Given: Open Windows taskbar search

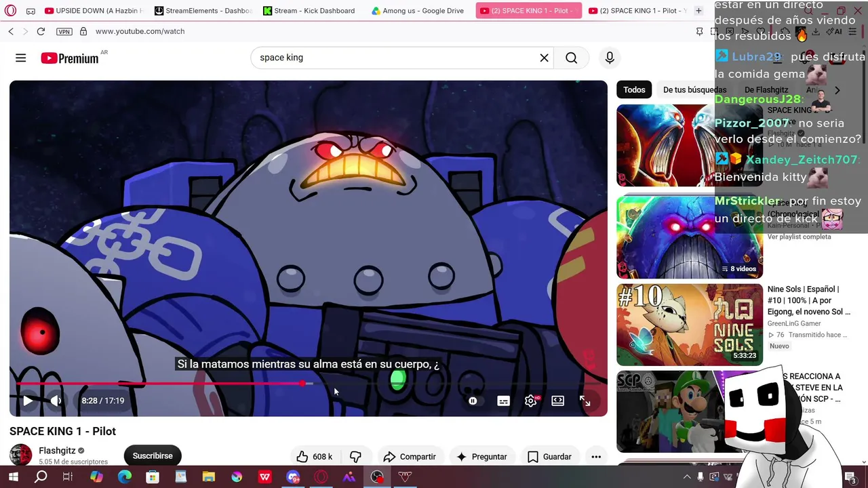Looking at the screenshot, I should [x=41, y=477].
